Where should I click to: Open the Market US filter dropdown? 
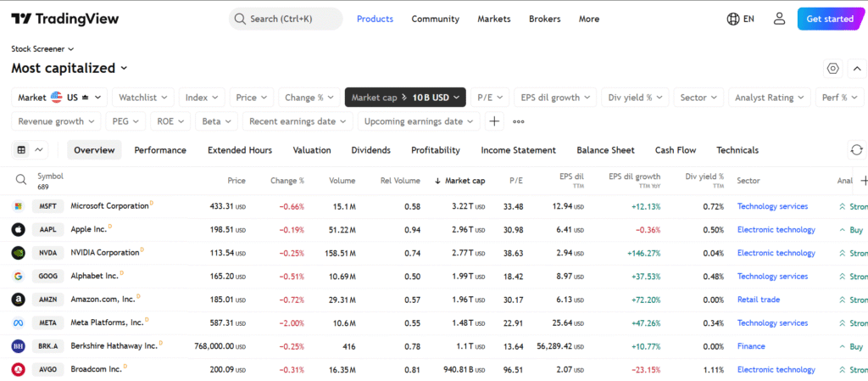(59, 98)
